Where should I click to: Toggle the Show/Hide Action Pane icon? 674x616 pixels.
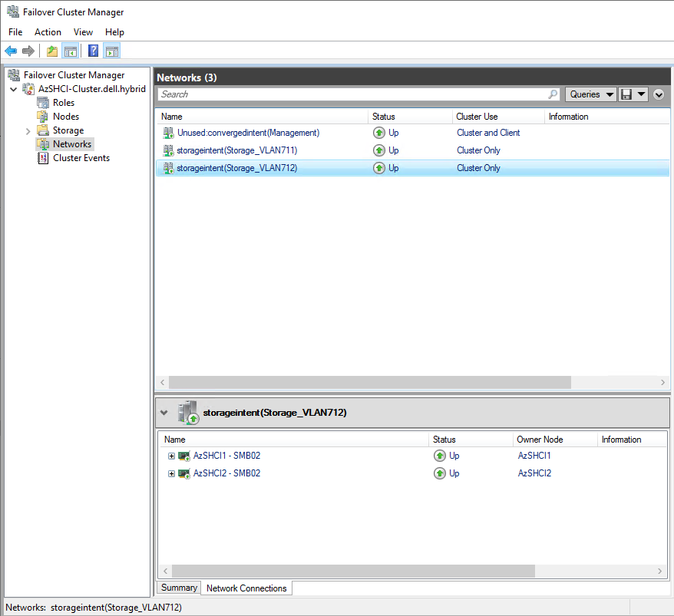112,51
